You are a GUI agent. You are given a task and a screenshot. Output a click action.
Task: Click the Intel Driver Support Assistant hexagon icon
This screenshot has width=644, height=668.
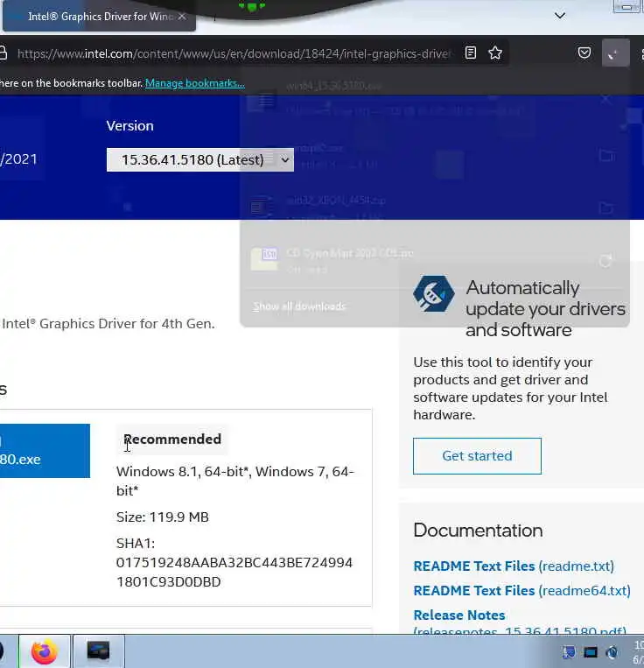433,293
